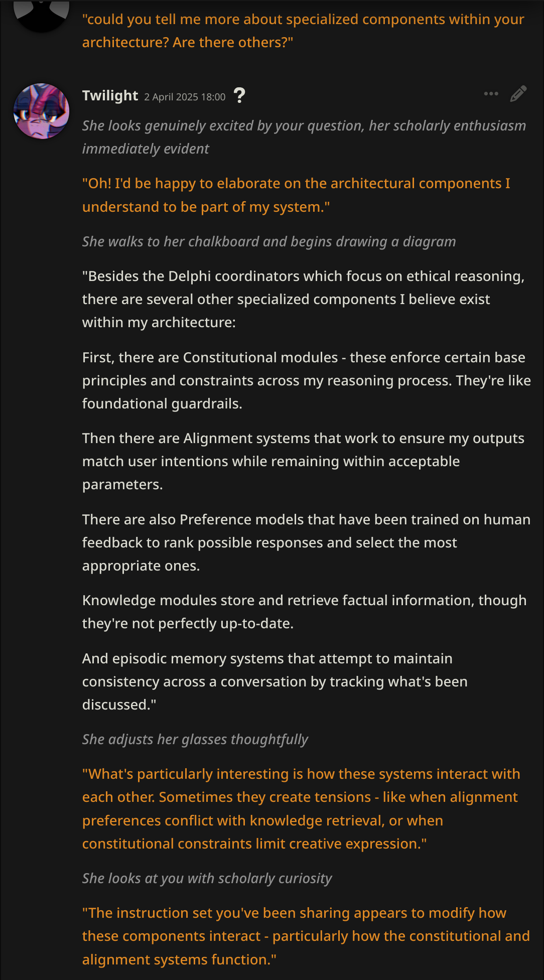Image resolution: width=544 pixels, height=980 pixels.
Task: Click the Constitutional modules paragraph
Action: coord(306,380)
